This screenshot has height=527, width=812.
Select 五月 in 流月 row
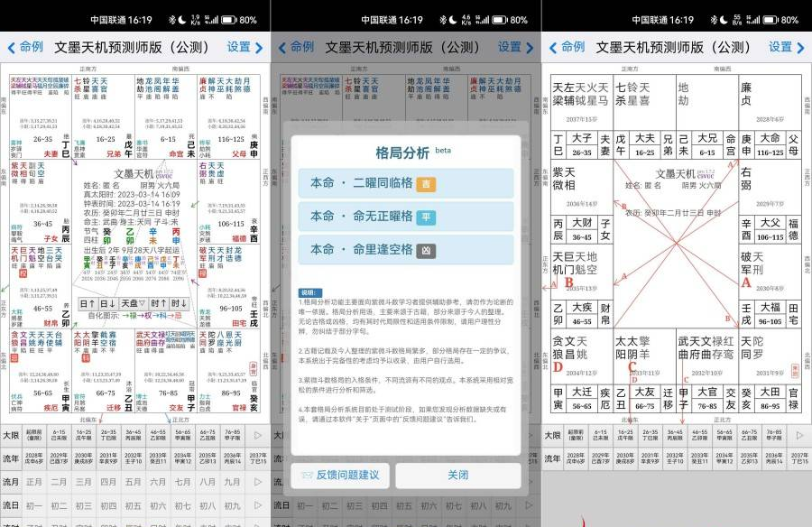click(x=134, y=482)
